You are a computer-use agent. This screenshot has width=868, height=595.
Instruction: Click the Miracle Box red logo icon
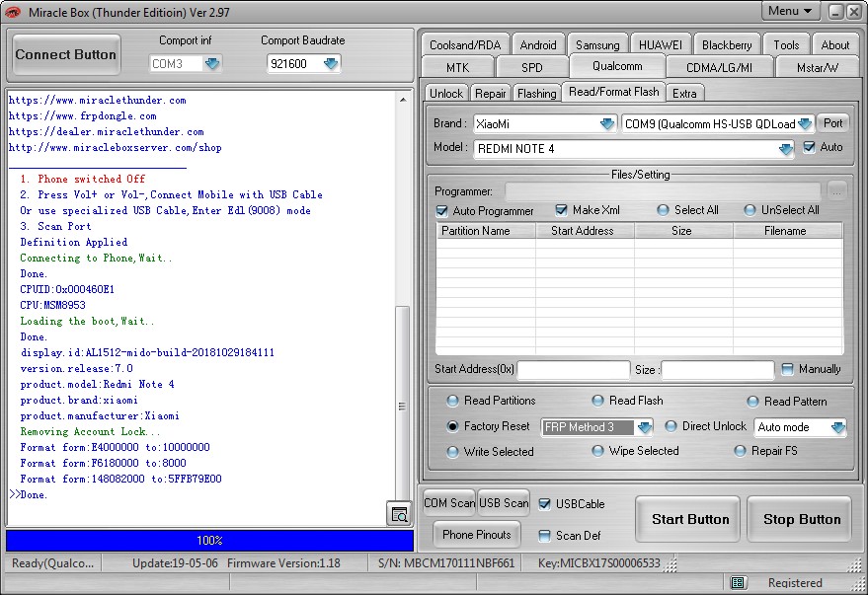point(13,12)
